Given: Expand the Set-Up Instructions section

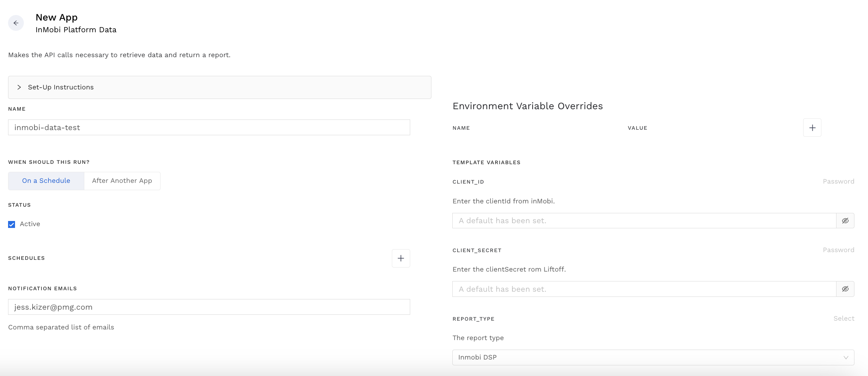Looking at the screenshot, I should (x=60, y=87).
